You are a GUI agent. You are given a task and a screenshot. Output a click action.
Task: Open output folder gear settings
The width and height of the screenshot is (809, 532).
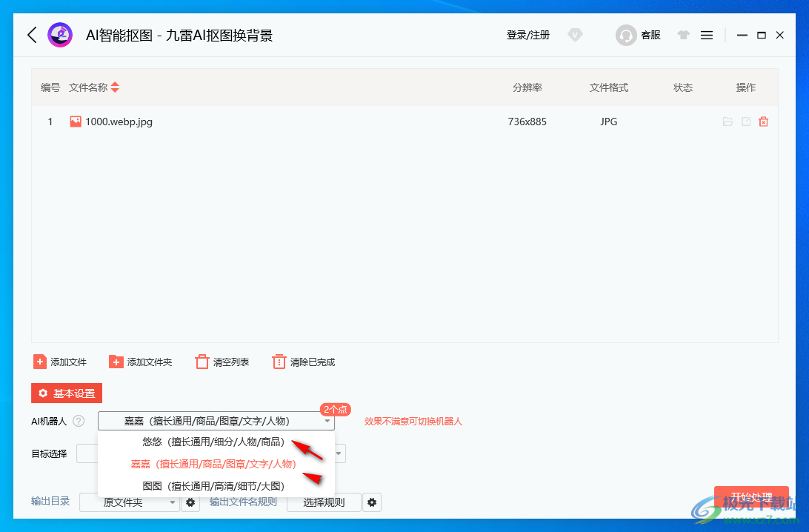tap(190, 502)
